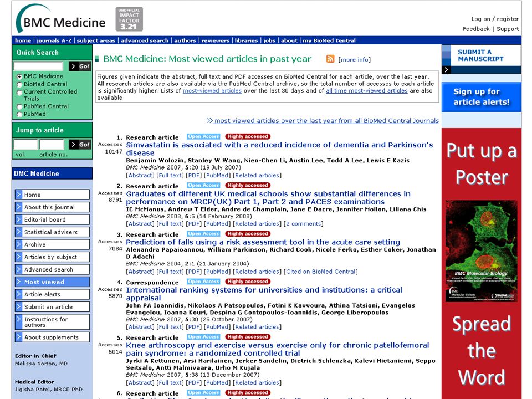Click Highly accessed badge on Simvastatin article
The height and width of the screenshot is (399, 532).
coord(248,136)
